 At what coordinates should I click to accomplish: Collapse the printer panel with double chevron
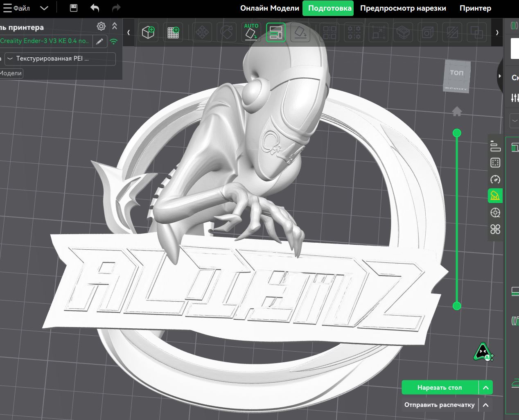[x=115, y=26]
